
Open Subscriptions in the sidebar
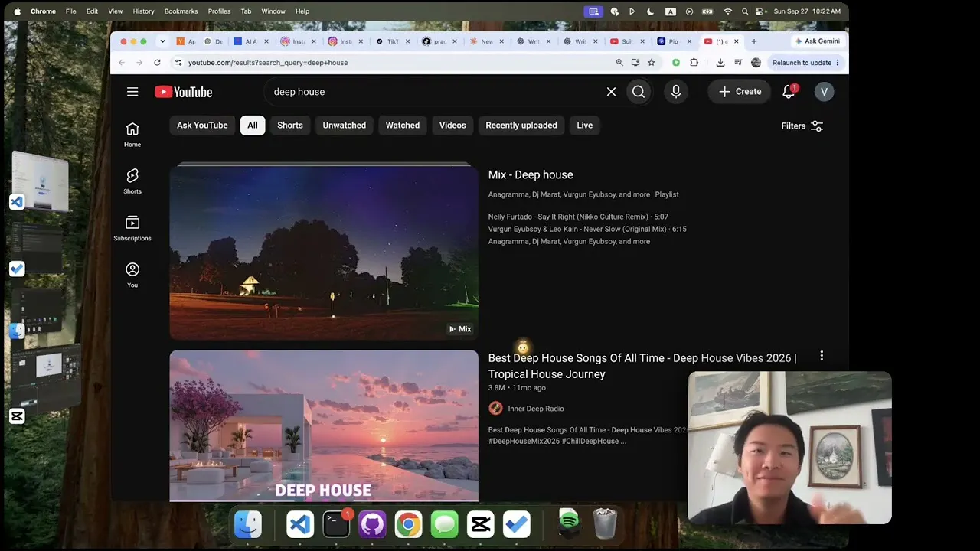point(132,228)
